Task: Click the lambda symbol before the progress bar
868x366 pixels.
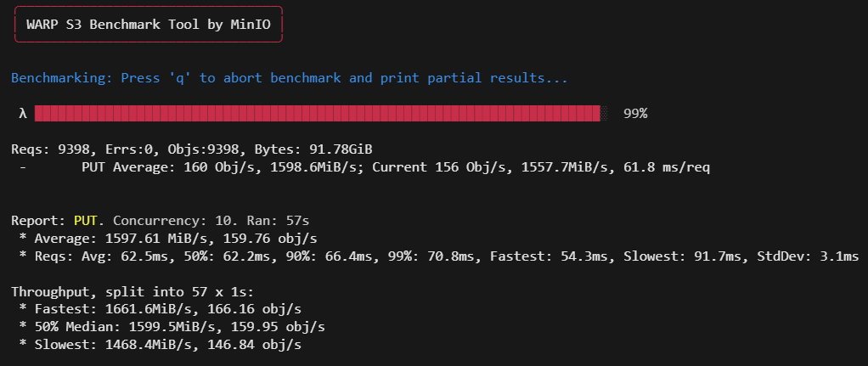Action: (23, 114)
